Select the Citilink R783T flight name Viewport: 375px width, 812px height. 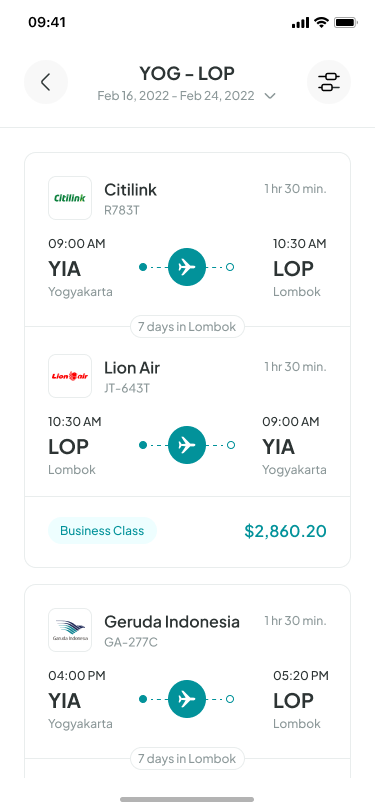(131, 197)
